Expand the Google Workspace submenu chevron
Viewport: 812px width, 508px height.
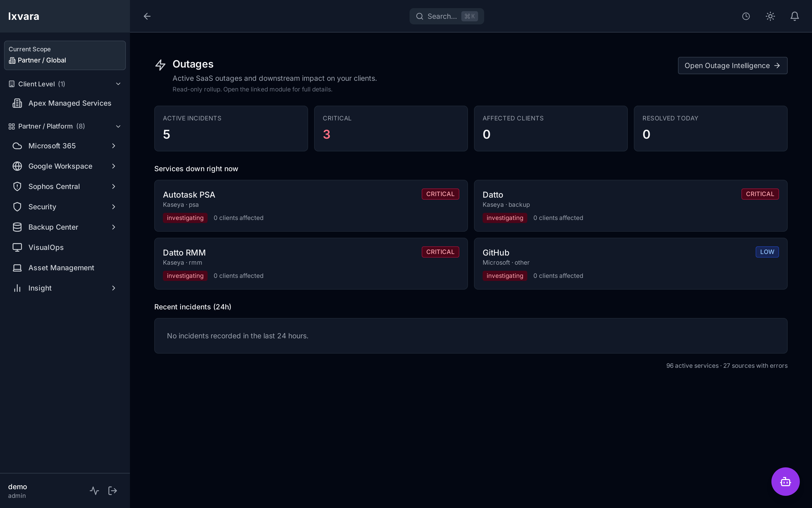click(x=113, y=166)
